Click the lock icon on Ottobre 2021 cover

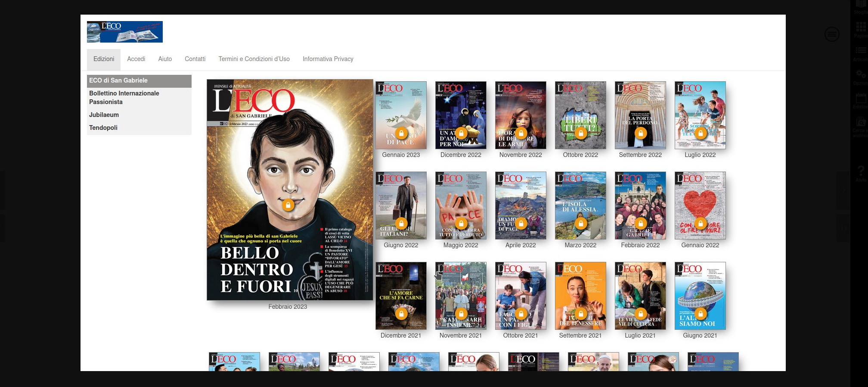coord(521,313)
